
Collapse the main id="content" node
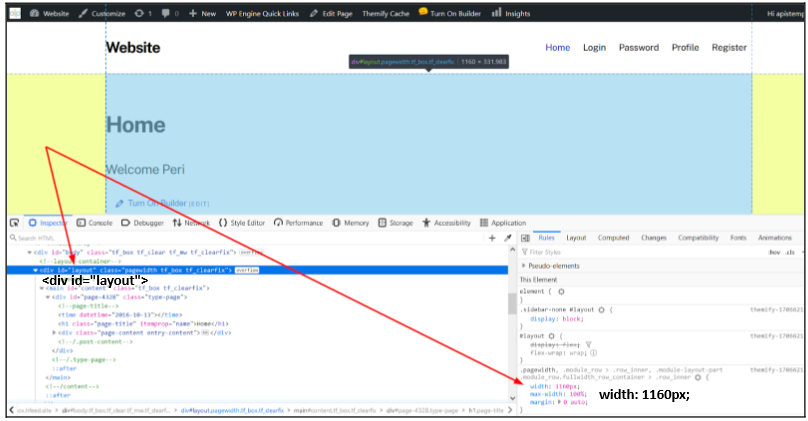(42, 288)
